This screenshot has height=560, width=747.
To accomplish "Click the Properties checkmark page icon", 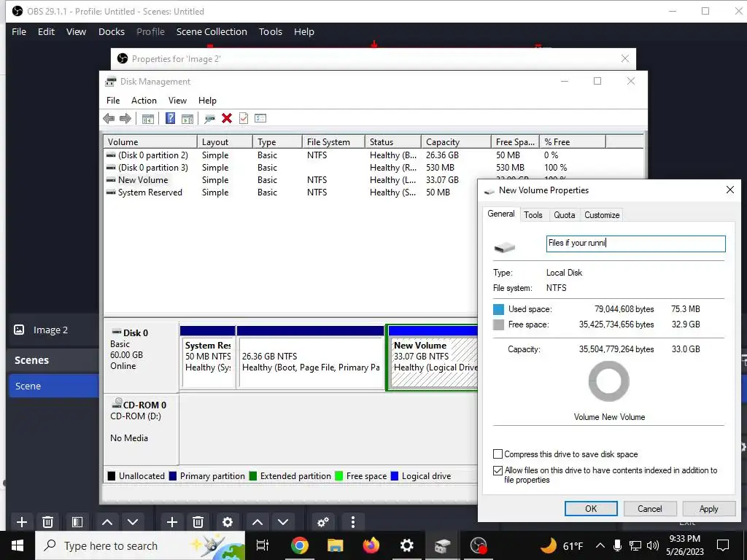I will (244, 118).
